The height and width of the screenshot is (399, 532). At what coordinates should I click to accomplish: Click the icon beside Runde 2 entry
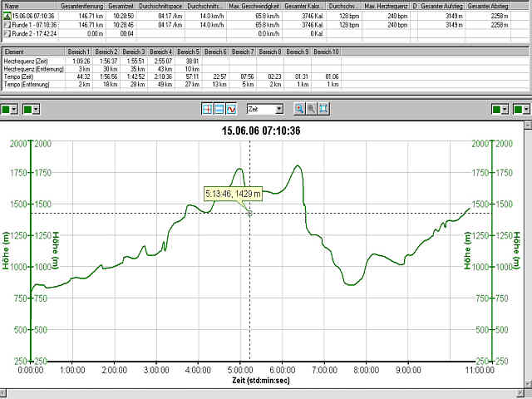[x=7, y=34]
